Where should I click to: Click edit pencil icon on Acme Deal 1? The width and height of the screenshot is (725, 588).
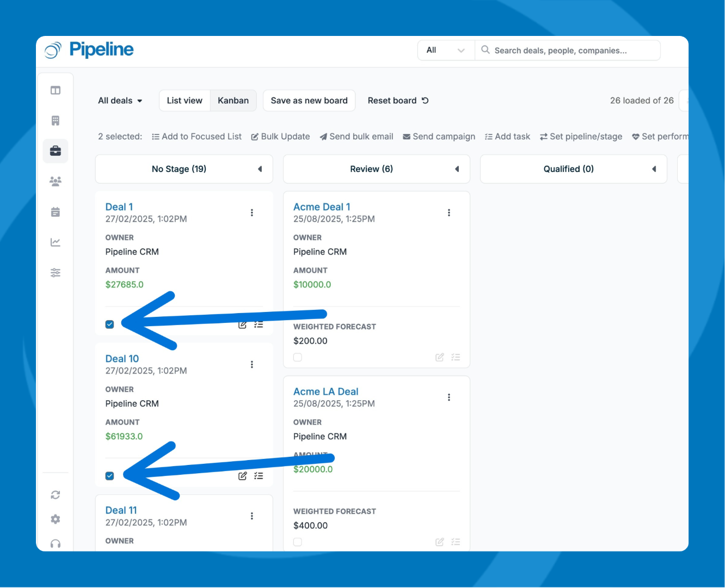pyautogui.click(x=440, y=357)
